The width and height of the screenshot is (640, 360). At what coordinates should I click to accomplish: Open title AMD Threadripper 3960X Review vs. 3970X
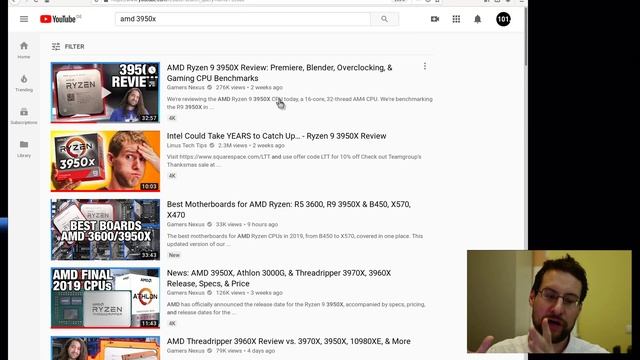(289, 341)
